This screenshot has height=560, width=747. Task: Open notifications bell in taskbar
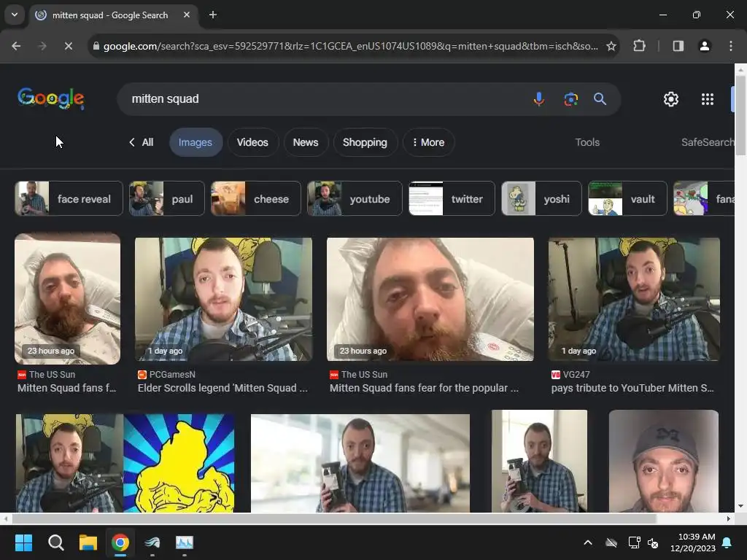pyautogui.click(x=727, y=542)
